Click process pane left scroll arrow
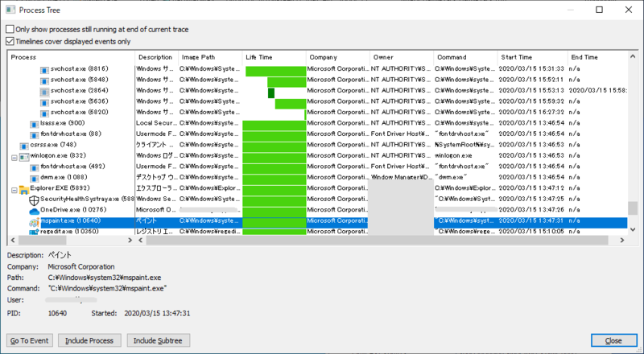 pyautogui.click(x=13, y=240)
